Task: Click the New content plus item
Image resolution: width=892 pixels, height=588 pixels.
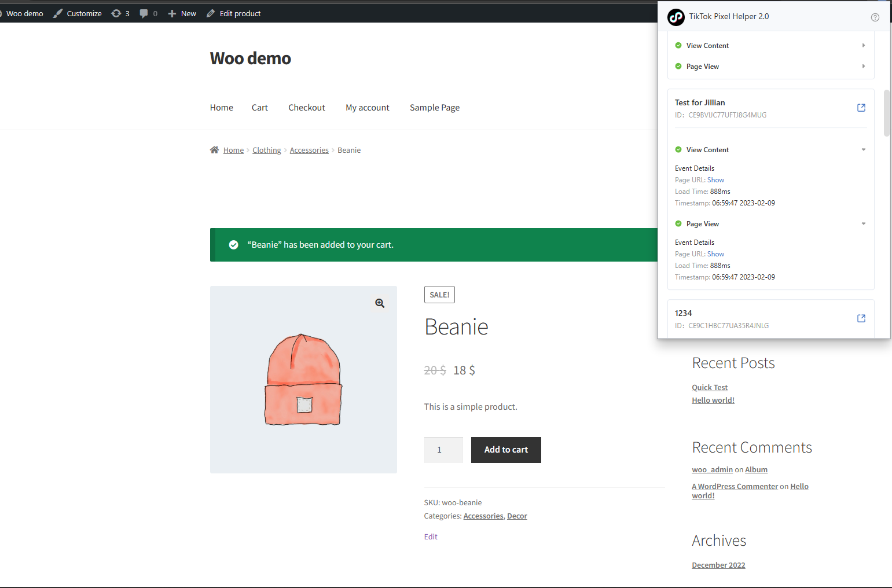Action: (x=182, y=13)
